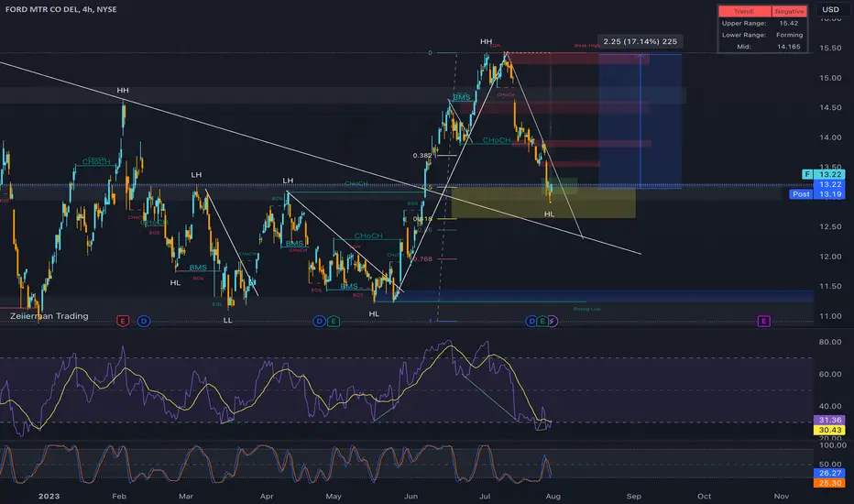Open the blue dividend D marker near February
Viewport: 854px width, 504px height.
pos(144,322)
